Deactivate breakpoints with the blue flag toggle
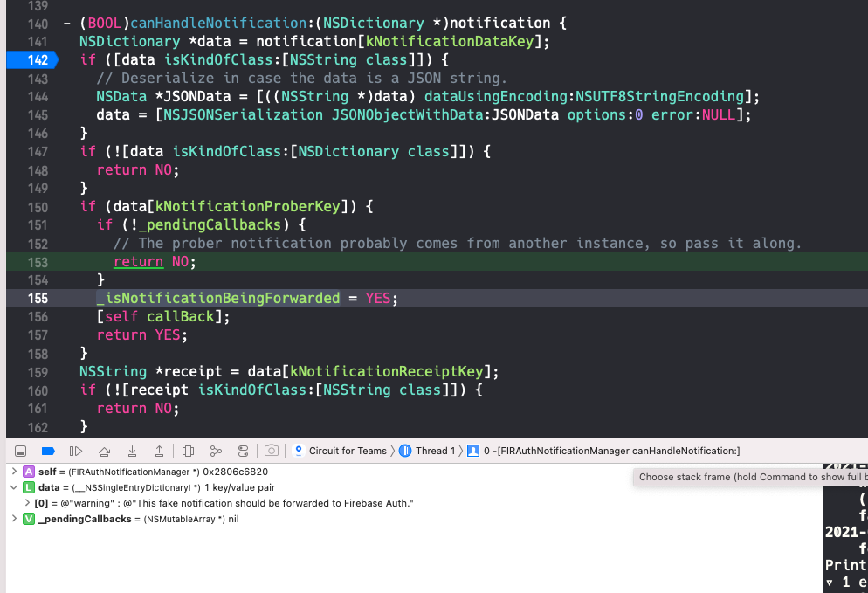Viewport: 868px width, 593px height. pos(48,450)
